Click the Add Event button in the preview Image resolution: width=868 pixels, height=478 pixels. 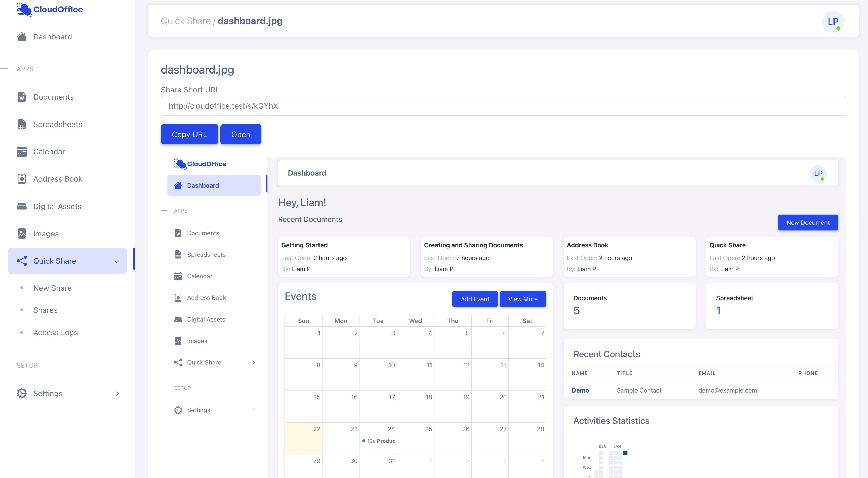point(475,299)
